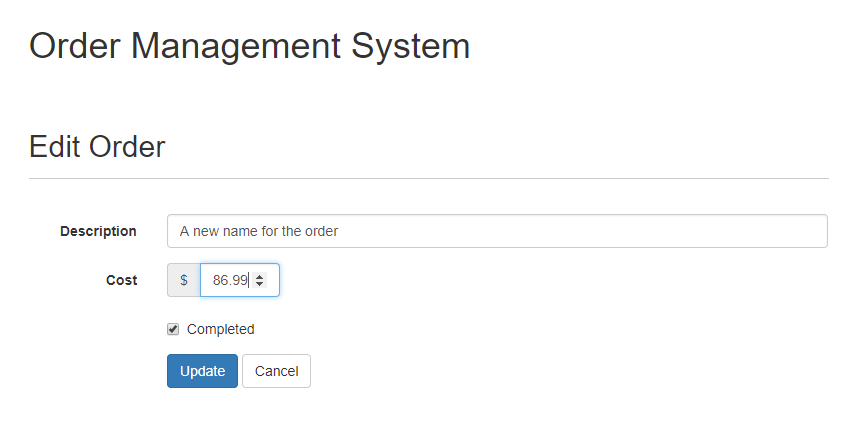Viewport: 850px width, 445px height.
Task: Place cursor on the 86.99 cost value
Action: [230, 280]
